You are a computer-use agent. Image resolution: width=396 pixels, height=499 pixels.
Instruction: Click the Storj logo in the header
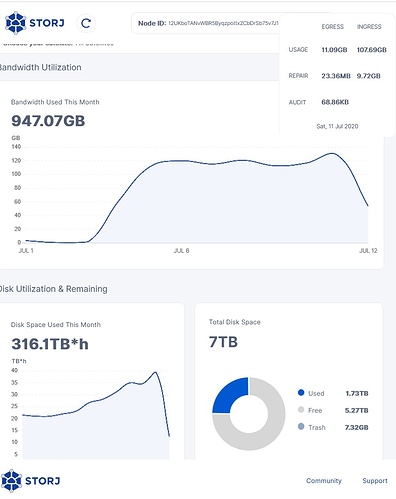35,23
